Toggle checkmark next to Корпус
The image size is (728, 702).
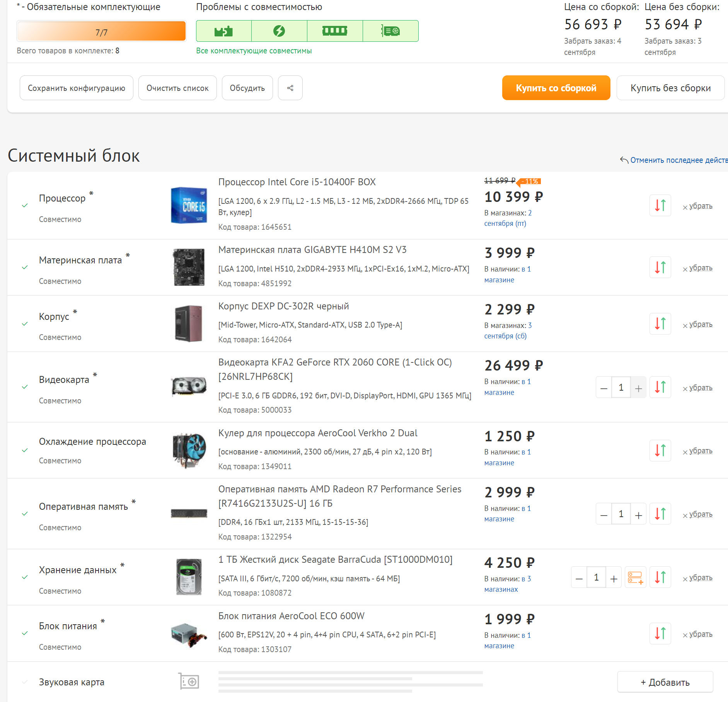(x=25, y=324)
